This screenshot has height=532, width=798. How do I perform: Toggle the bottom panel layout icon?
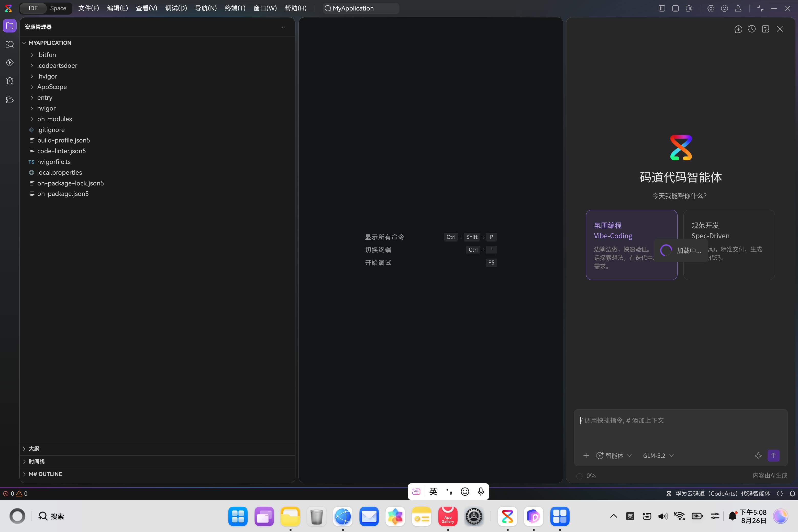(675, 8)
